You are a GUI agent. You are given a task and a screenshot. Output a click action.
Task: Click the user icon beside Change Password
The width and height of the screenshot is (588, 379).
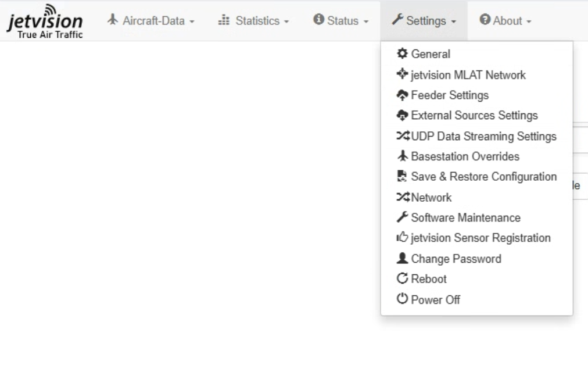[x=401, y=259]
